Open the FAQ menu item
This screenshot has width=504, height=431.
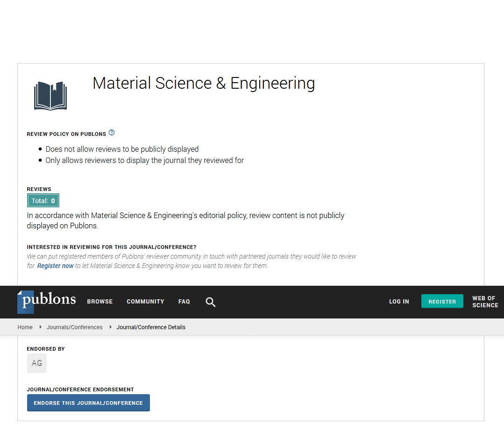pyautogui.click(x=184, y=302)
